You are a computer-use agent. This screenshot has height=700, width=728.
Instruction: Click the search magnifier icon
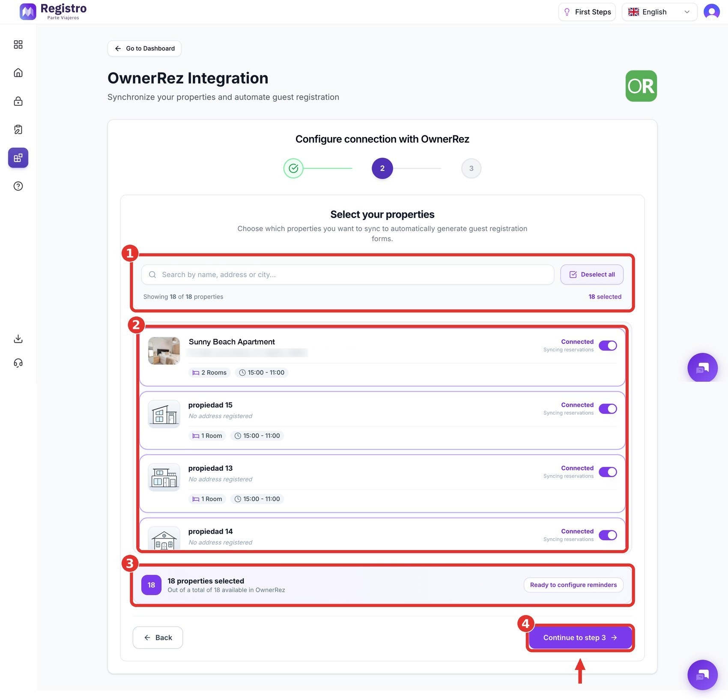152,275
